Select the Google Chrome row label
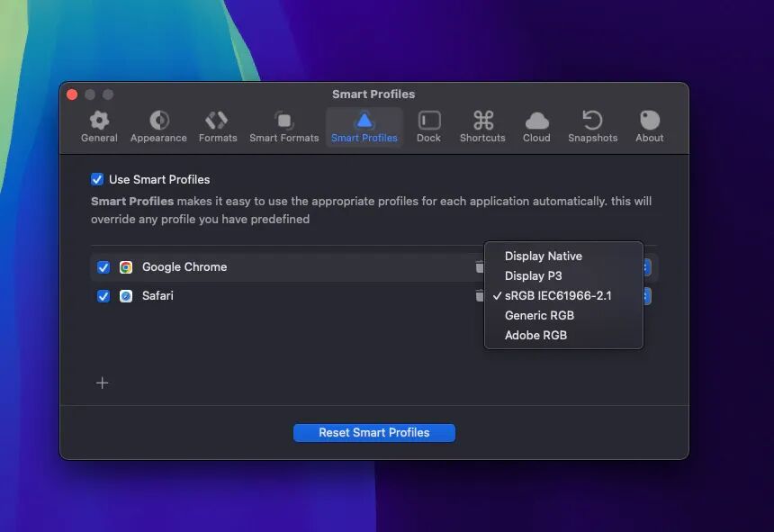Screen dimensions: 774x532 (x=184, y=267)
